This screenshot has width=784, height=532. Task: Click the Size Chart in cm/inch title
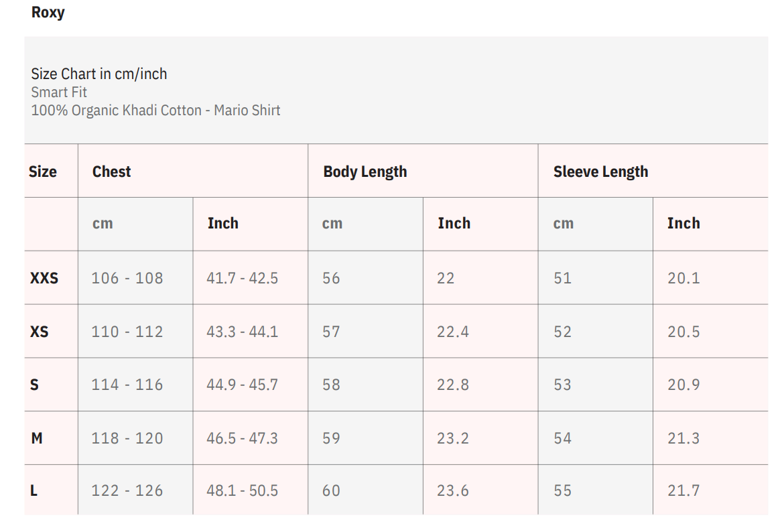[99, 74]
